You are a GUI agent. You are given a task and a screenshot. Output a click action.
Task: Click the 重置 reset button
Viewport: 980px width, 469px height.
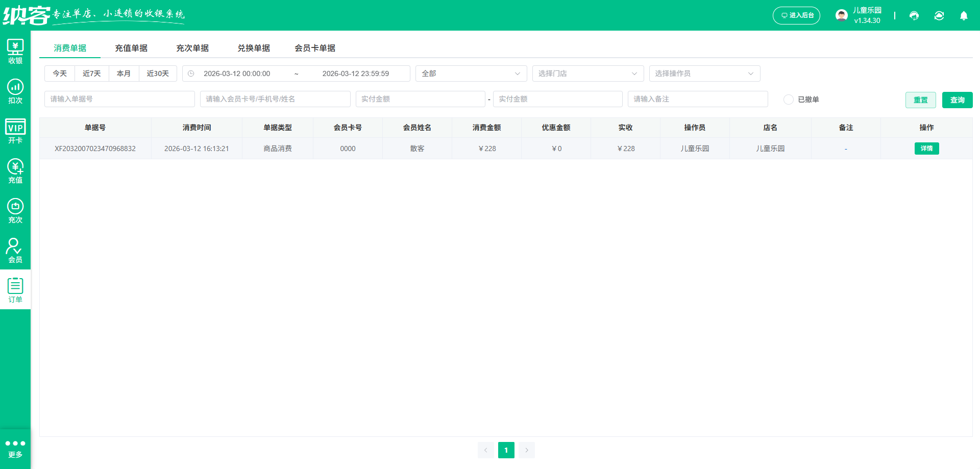(x=921, y=100)
